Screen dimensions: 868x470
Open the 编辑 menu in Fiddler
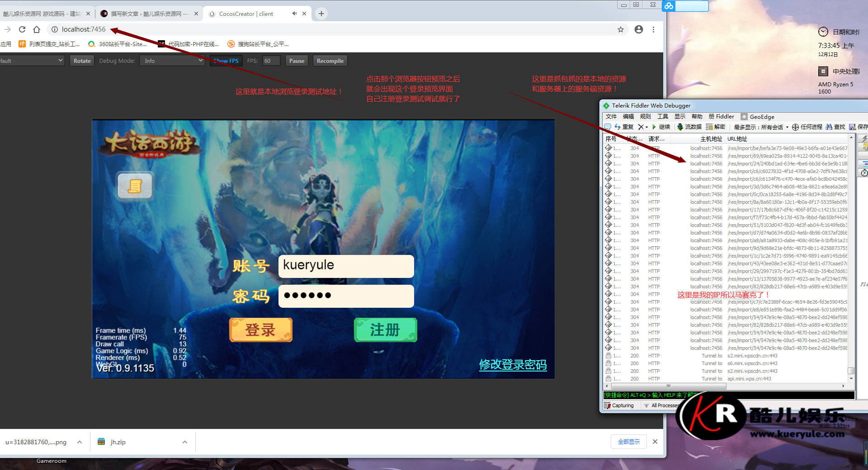pyautogui.click(x=628, y=117)
